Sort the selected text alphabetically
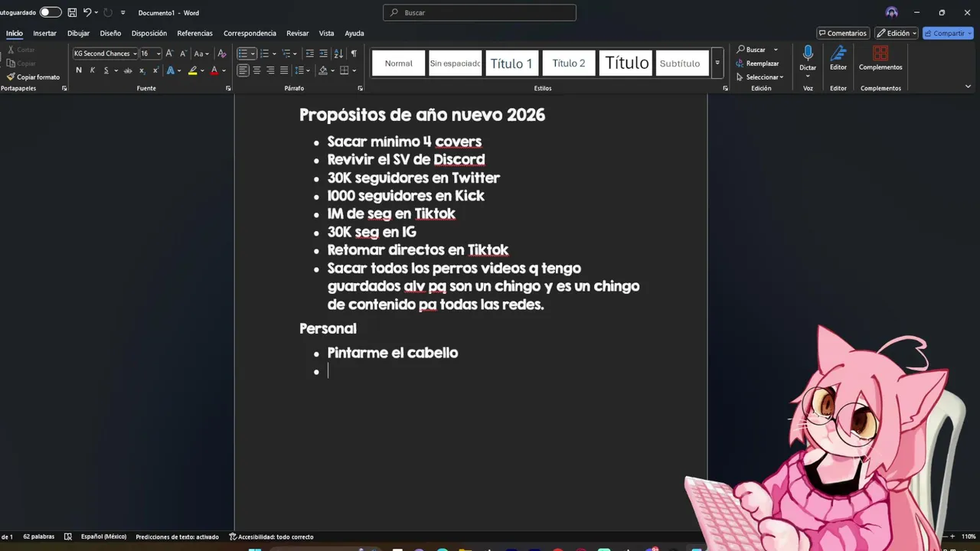The image size is (980, 551). tap(338, 54)
